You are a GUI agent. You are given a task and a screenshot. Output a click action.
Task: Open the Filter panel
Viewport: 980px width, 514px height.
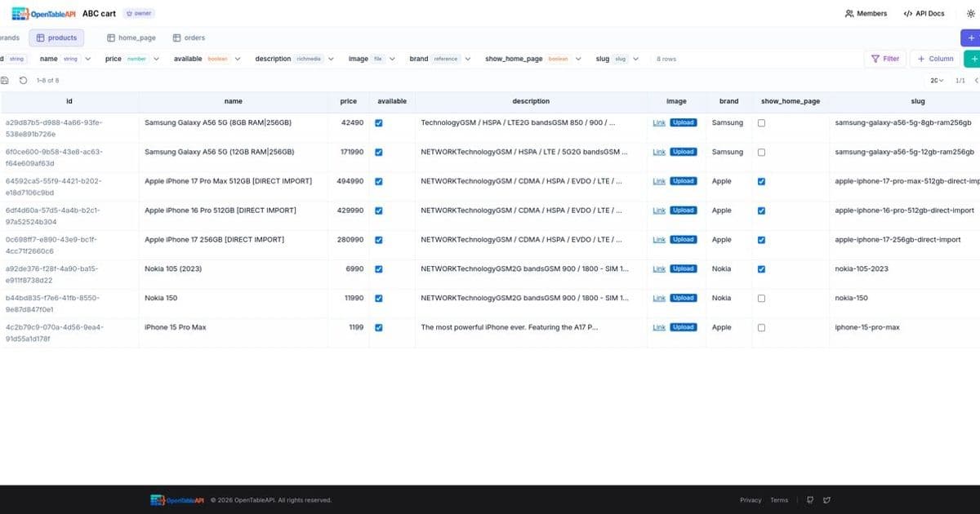884,58
